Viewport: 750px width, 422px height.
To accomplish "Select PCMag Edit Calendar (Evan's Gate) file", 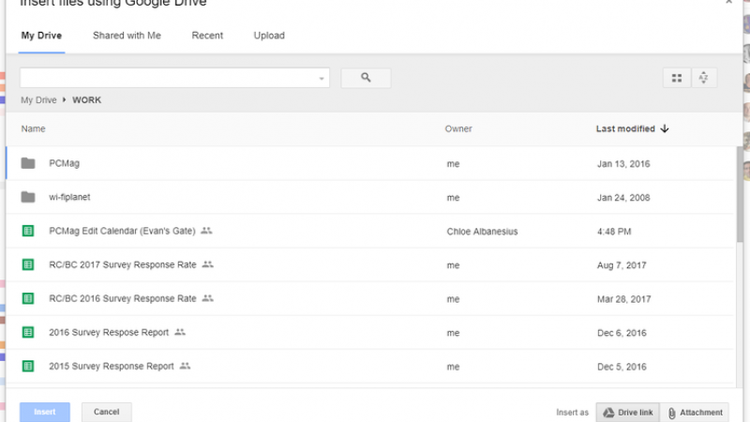I will pyautogui.click(x=122, y=231).
